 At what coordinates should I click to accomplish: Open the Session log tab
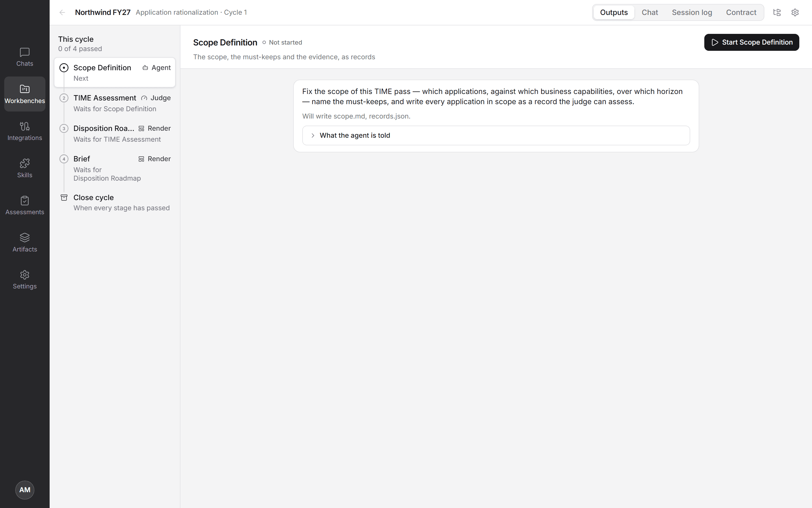[x=692, y=12]
